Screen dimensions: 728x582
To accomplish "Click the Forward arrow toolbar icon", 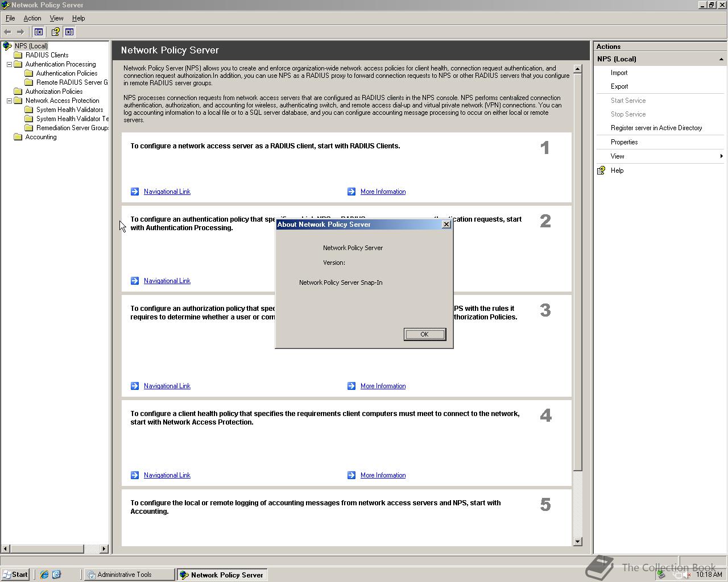I will (20, 32).
